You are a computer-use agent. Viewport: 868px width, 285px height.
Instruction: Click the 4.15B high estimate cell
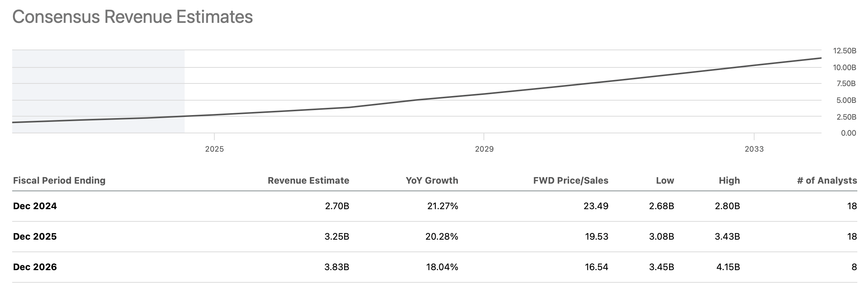(x=728, y=267)
